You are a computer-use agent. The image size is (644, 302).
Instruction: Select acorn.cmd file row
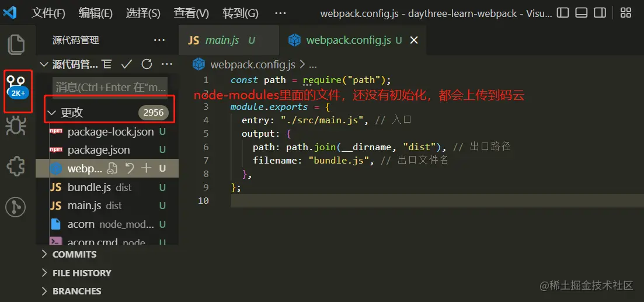107,239
